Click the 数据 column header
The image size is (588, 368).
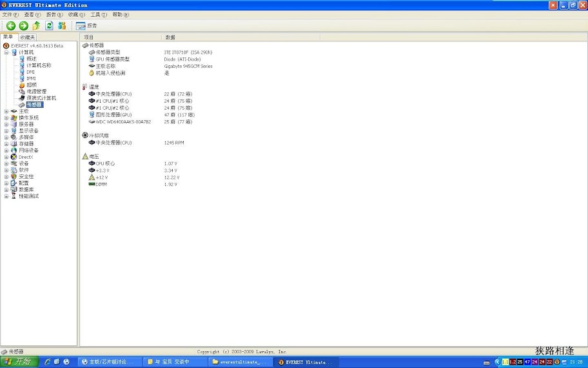pos(240,37)
